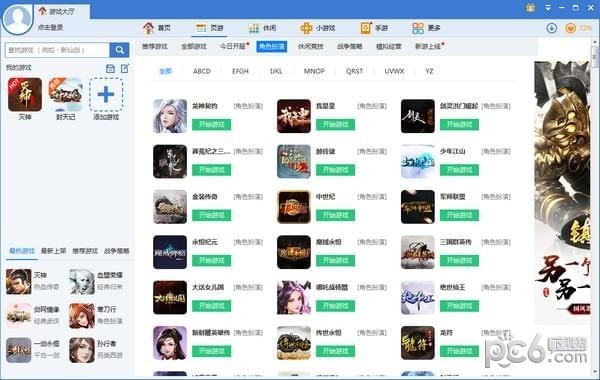Screen dimensions: 600x380
Task: Open the 魔域永恒 game icon
Action: 294,252
